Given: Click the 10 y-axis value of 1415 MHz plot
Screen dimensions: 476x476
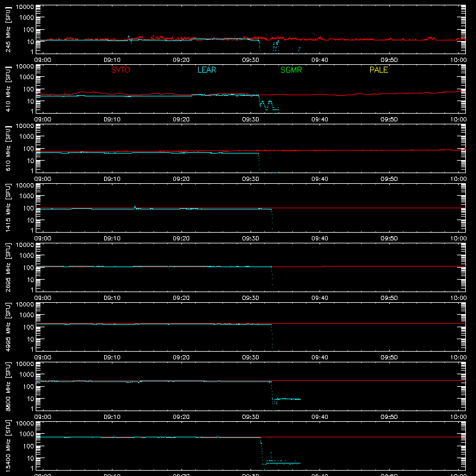Looking at the screenshot, I should pyautogui.click(x=30, y=220).
